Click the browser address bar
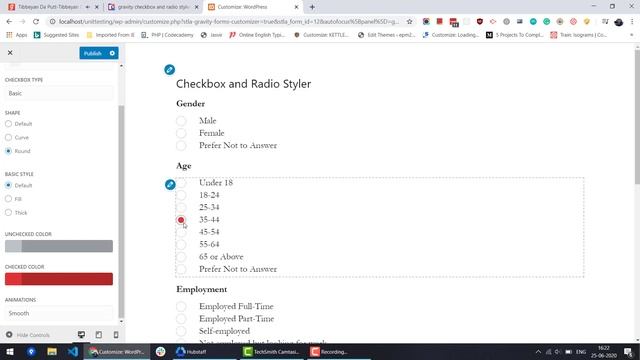Image resolution: width=640 pixels, height=360 pixels. pyautogui.click(x=229, y=22)
